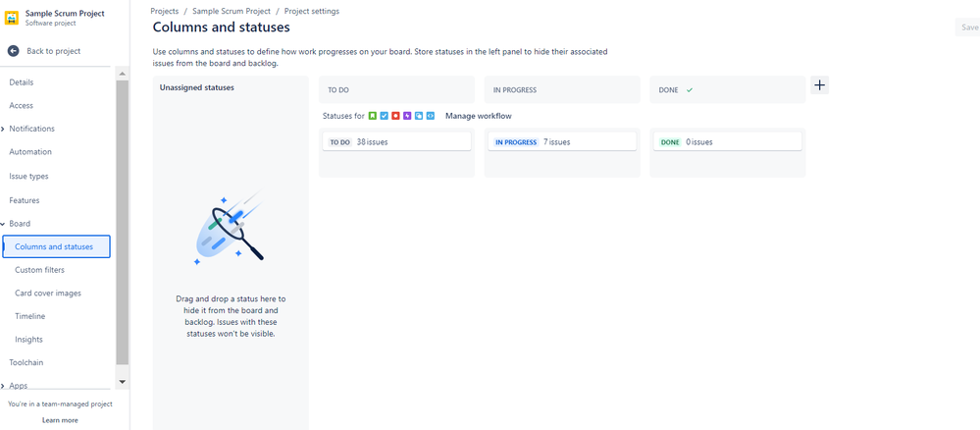Expand the Notifications section

pyautogui.click(x=3, y=129)
